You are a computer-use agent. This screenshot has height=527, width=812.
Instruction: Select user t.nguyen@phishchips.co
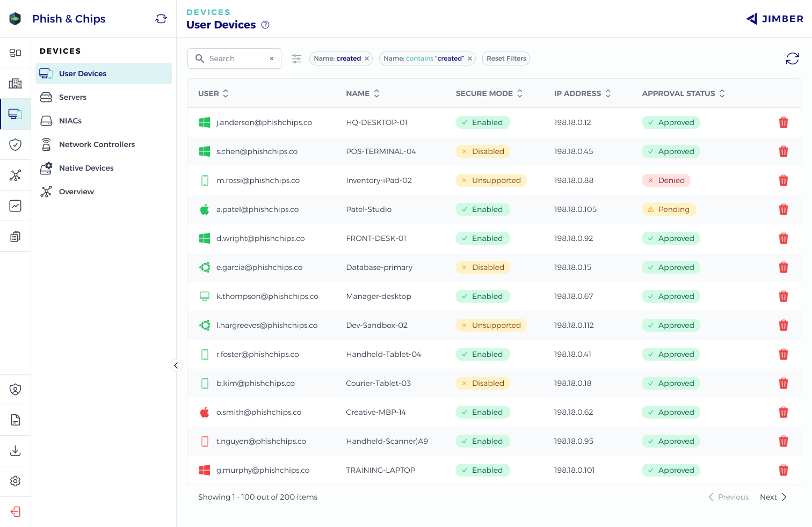(x=261, y=441)
